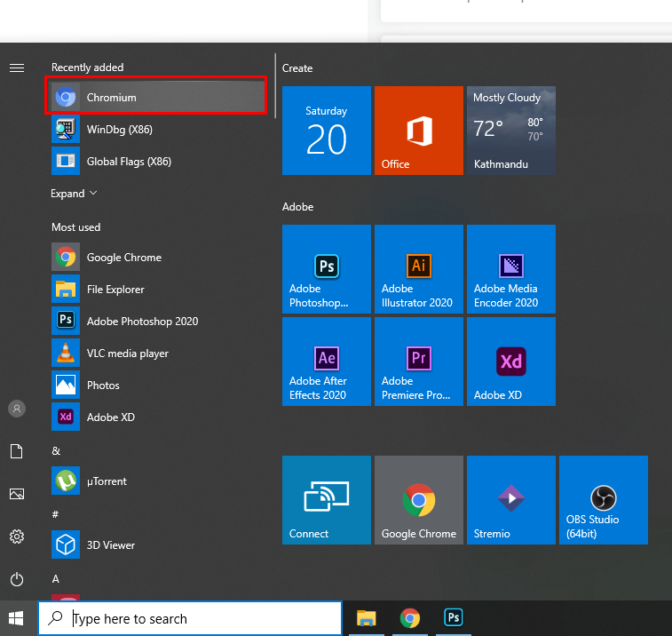Screen dimensions: 672x636
Task: Click the Type here to search box
Action: [x=190, y=618]
